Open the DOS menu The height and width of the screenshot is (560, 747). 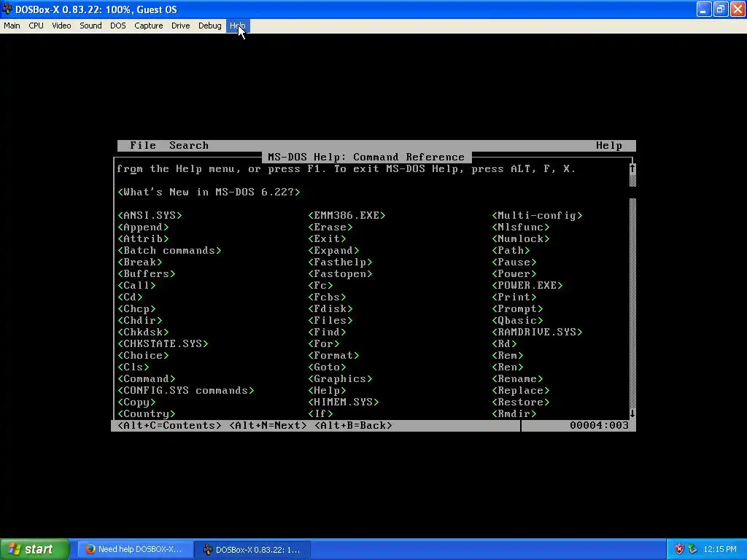click(118, 26)
